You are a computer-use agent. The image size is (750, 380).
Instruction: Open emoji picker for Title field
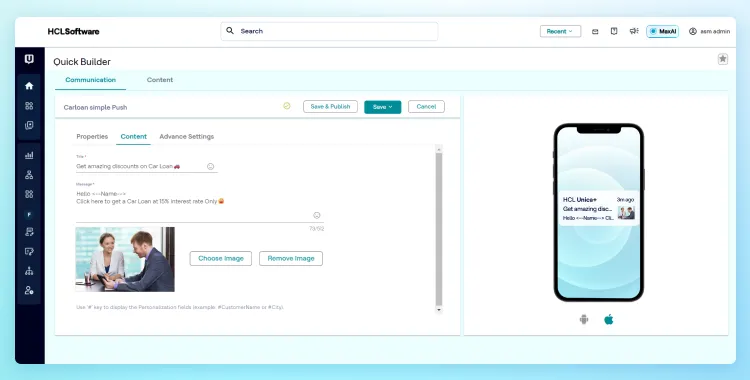point(210,167)
